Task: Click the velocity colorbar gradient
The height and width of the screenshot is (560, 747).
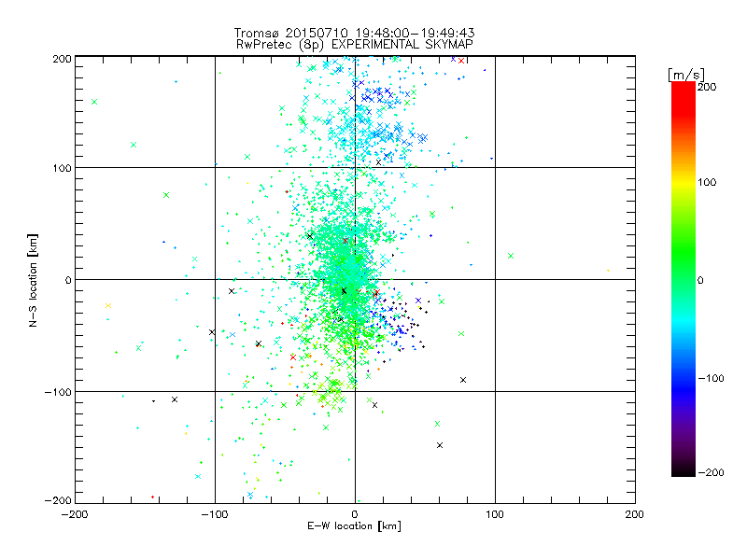Action: pos(684,278)
